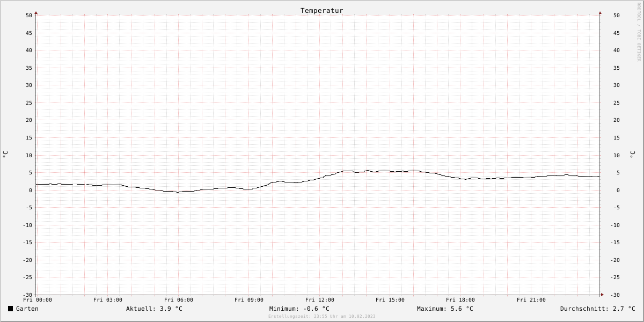Click the black Garten legend color box

pyautogui.click(x=10, y=309)
